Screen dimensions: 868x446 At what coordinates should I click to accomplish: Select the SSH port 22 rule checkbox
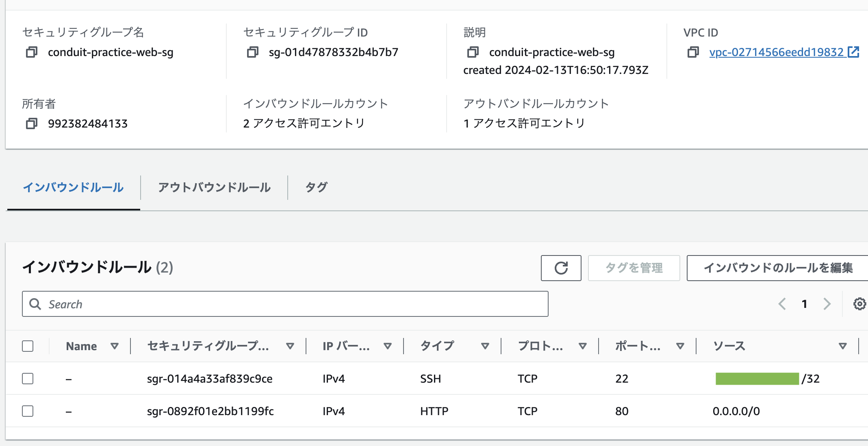point(28,378)
